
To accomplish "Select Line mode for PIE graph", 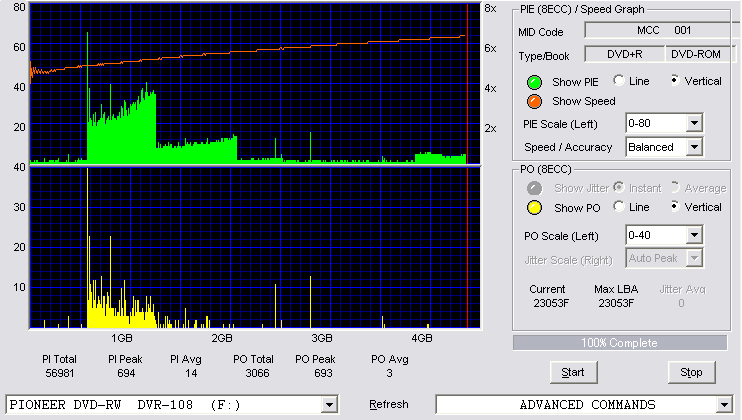I will (618, 80).
